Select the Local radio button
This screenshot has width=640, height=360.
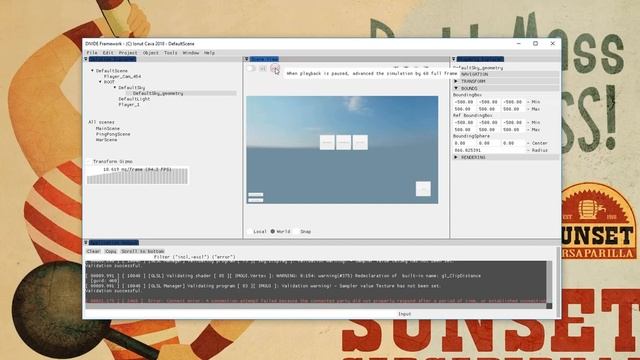tap(249, 231)
